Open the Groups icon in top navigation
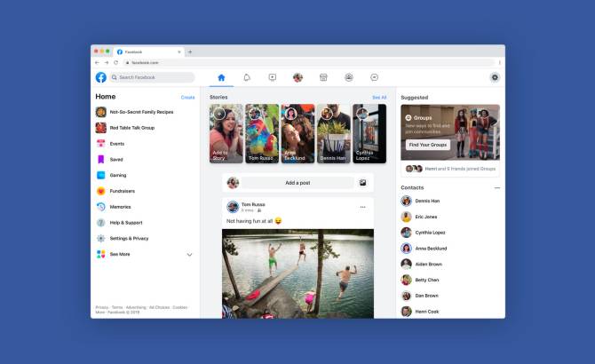This screenshot has height=364, width=595. click(x=349, y=77)
